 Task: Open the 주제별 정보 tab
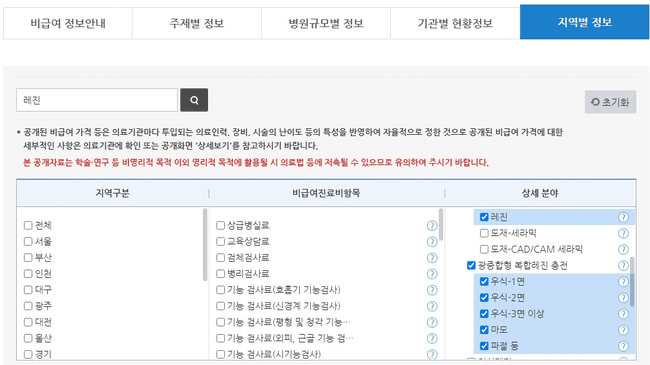coord(197,23)
